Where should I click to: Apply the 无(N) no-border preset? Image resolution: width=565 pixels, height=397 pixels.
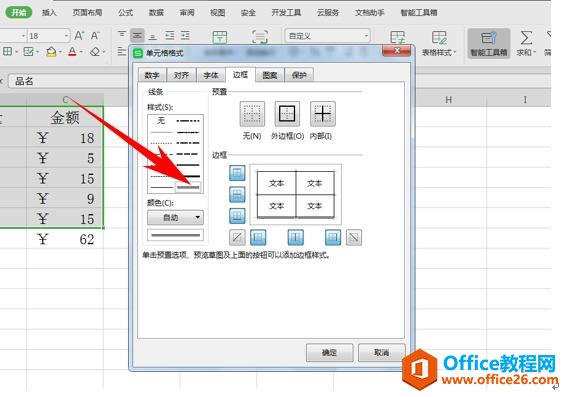(x=252, y=114)
